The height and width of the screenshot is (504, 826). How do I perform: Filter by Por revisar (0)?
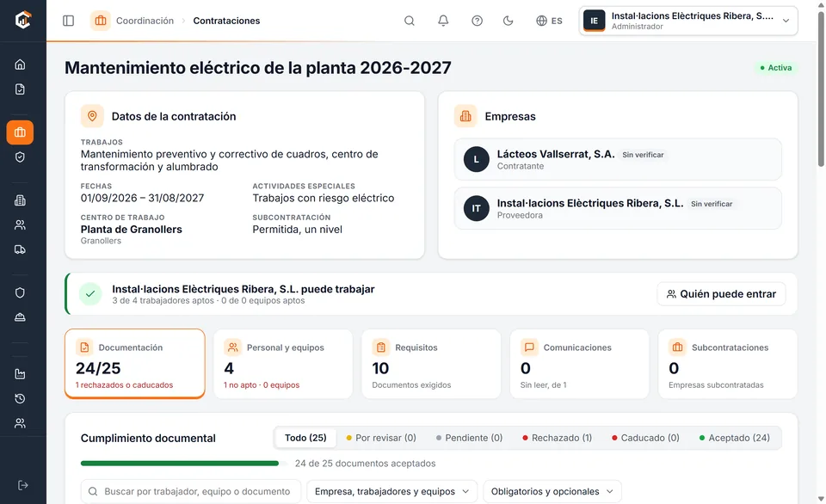pos(381,438)
